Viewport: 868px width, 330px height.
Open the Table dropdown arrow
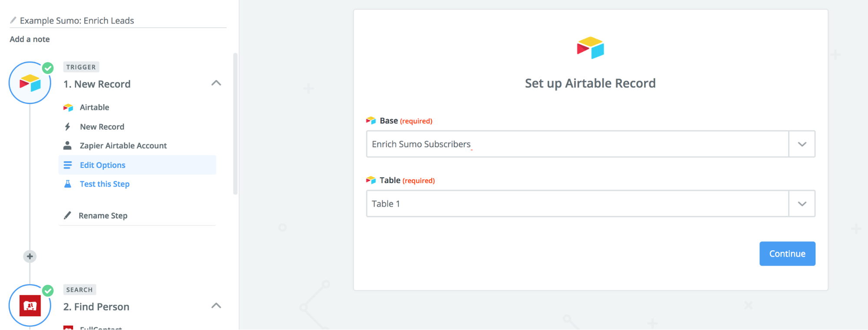click(802, 204)
